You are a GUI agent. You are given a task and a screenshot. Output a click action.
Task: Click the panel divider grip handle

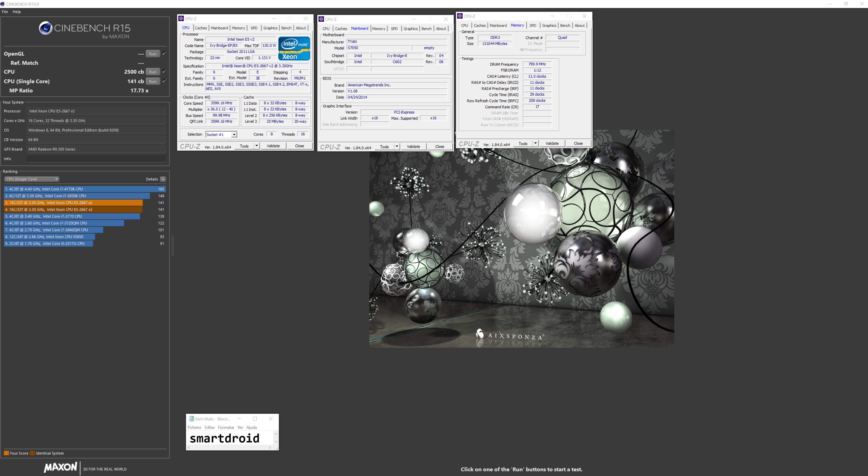pyautogui.click(x=172, y=245)
